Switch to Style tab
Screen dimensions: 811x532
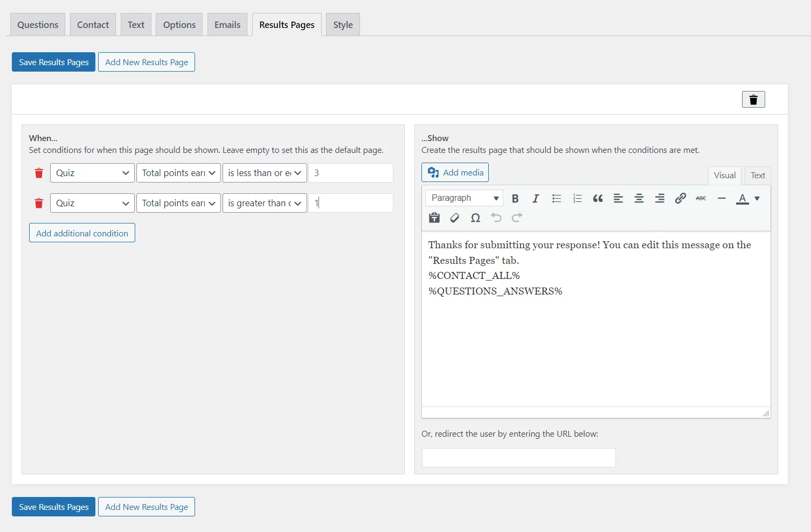point(343,25)
